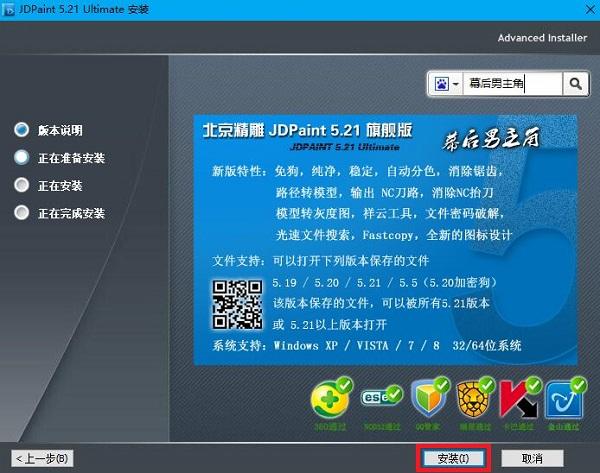This screenshot has height=473, width=600.
Task: Click the Advanced Installer label
Action: coord(542,38)
